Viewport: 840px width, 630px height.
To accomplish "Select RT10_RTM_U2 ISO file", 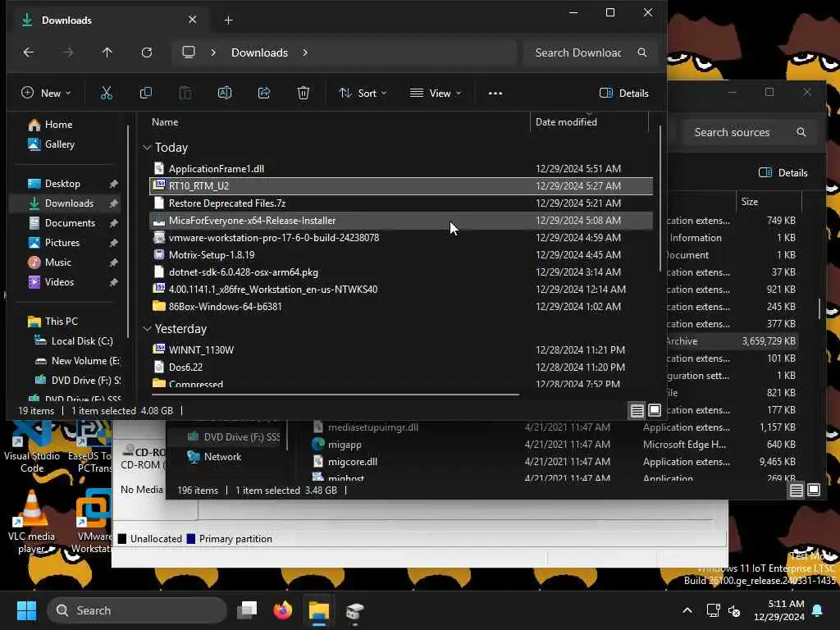I will tap(400, 186).
